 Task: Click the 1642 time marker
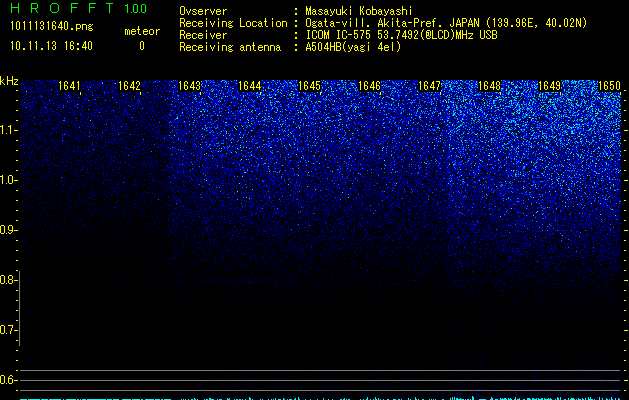129,86
